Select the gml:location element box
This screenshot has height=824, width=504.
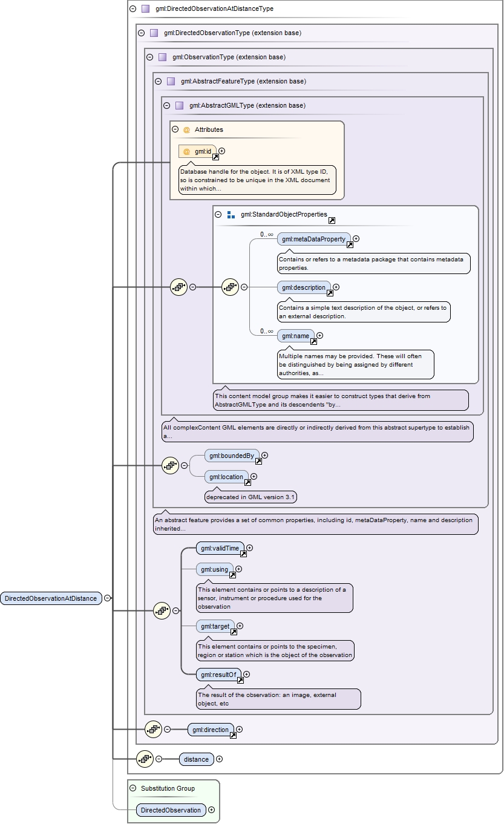pos(226,477)
